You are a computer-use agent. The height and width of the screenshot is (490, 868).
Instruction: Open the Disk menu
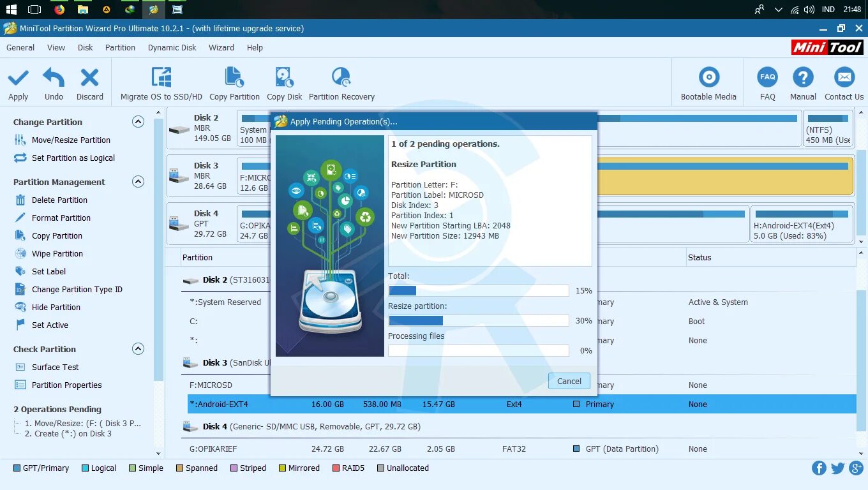(86, 47)
